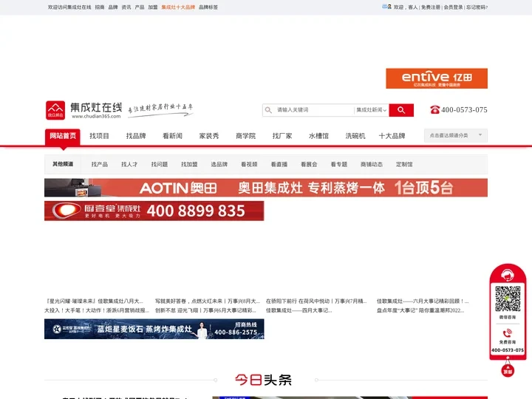Viewport: 532px width, 399px height.
Task: Open the 找厂家 nav item
Action: (282, 136)
